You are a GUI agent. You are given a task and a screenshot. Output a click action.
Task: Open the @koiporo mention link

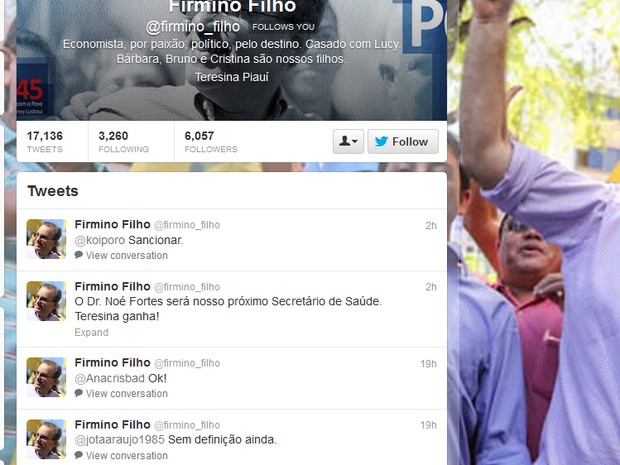point(100,240)
